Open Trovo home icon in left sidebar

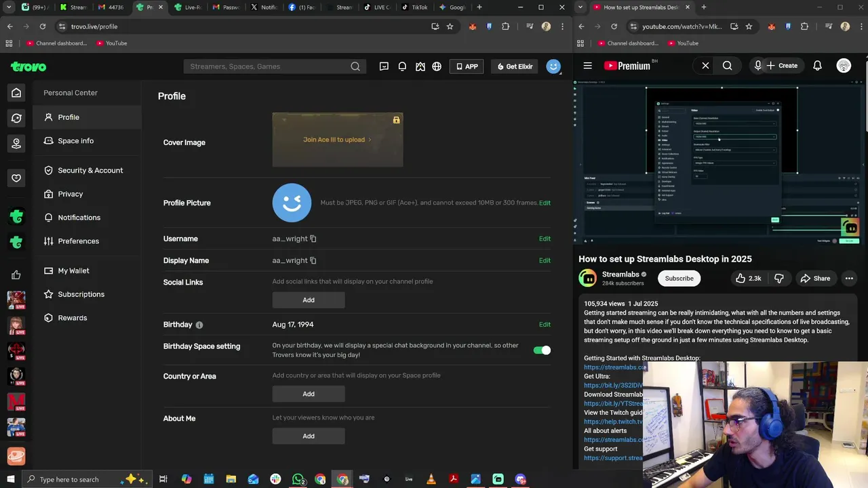[16, 93]
